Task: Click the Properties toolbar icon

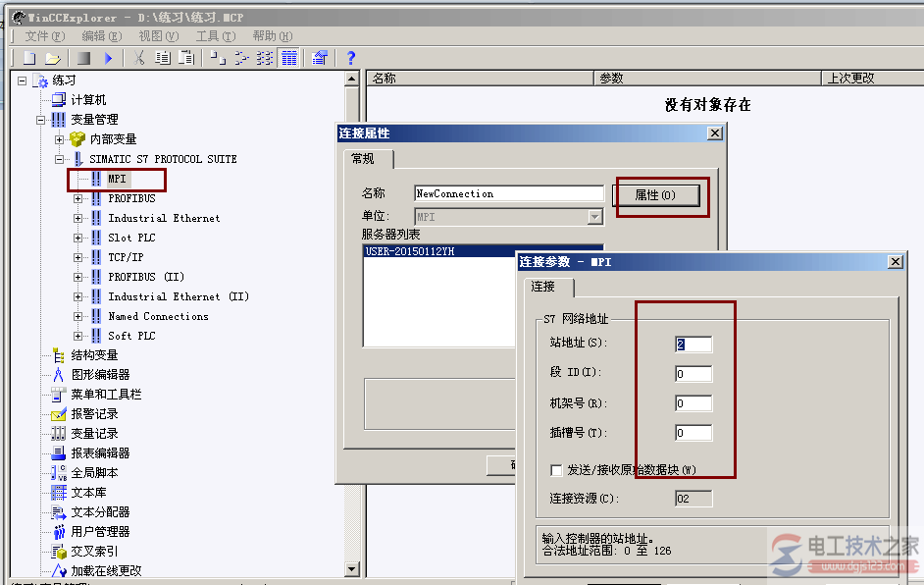Action: 320,58
